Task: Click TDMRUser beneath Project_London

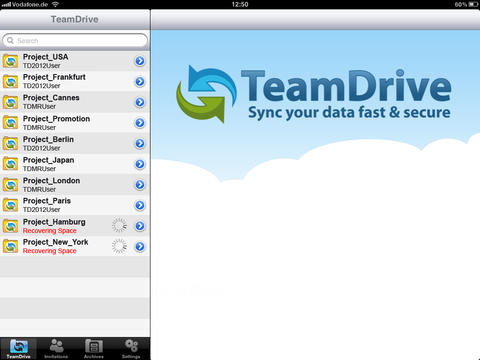Action: click(x=39, y=189)
